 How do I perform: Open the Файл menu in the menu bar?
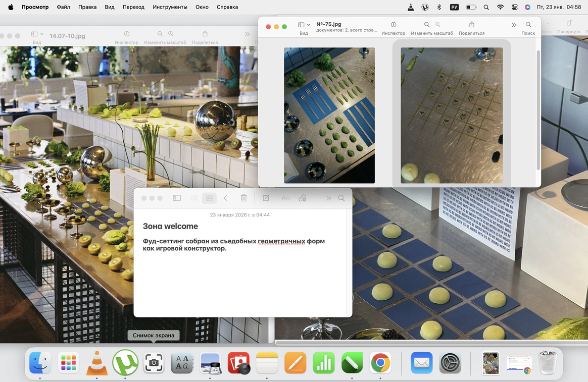tap(64, 7)
